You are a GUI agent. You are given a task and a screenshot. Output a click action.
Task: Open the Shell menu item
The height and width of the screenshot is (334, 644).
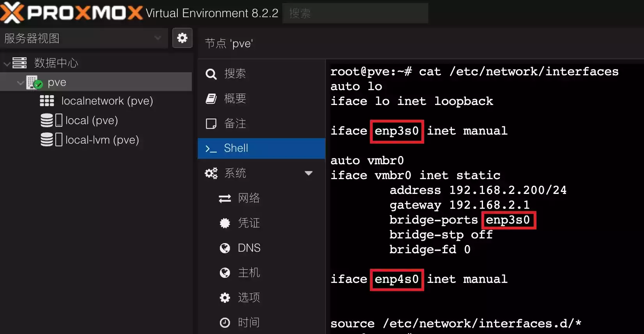(236, 148)
